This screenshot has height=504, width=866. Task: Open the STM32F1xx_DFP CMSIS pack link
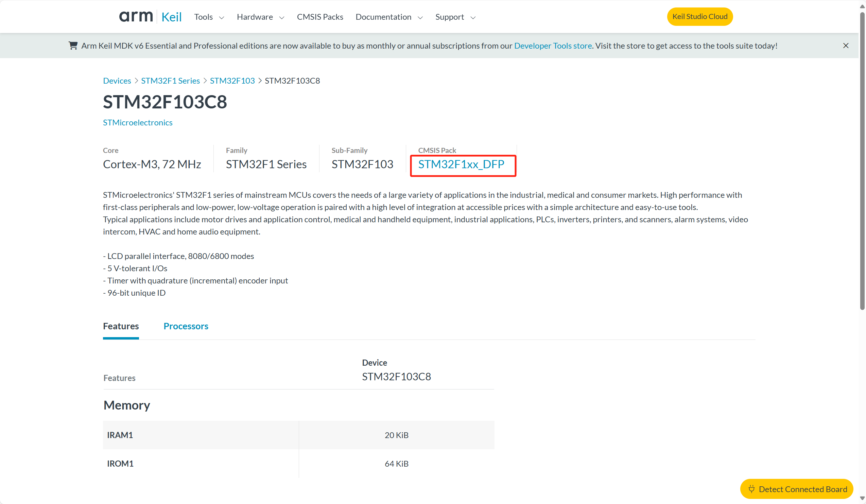[x=461, y=164]
